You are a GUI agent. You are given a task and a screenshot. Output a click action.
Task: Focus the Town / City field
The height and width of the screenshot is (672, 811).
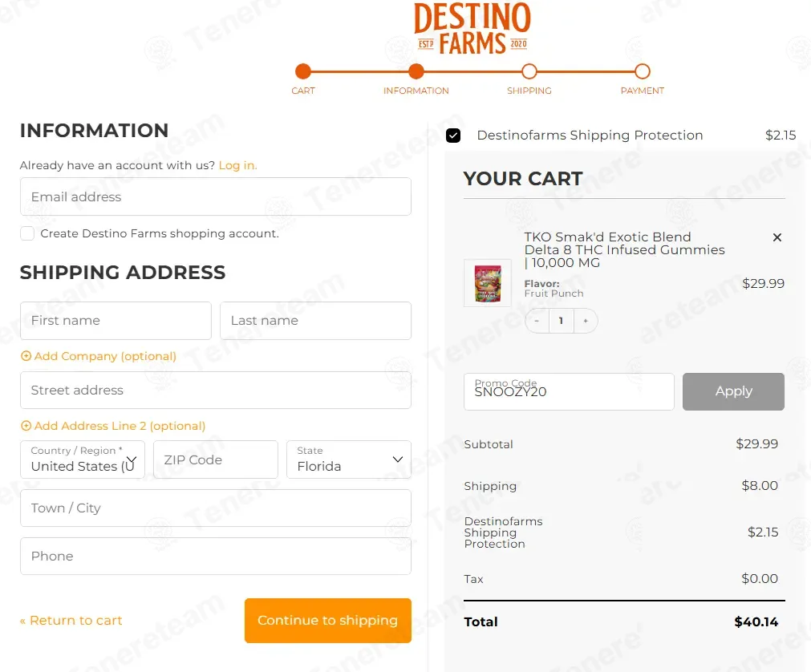216,508
